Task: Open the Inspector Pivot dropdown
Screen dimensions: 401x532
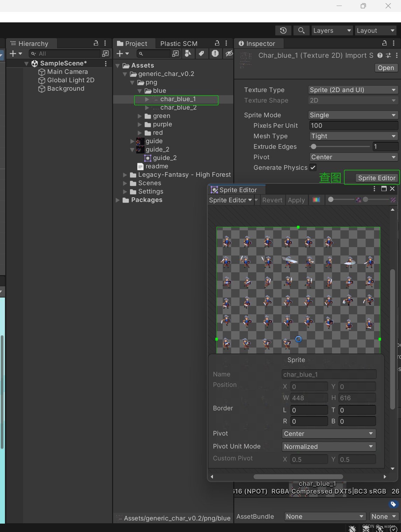Action: pos(353,157)
